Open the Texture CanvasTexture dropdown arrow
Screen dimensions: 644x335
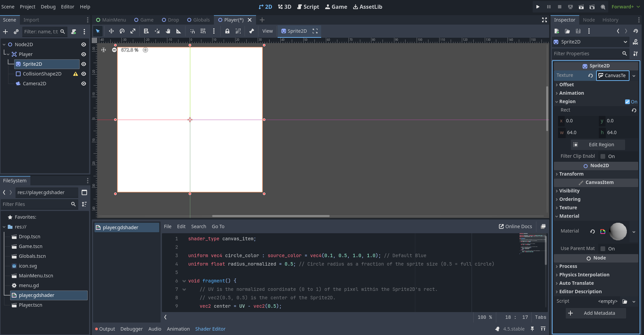pos(634,76)
